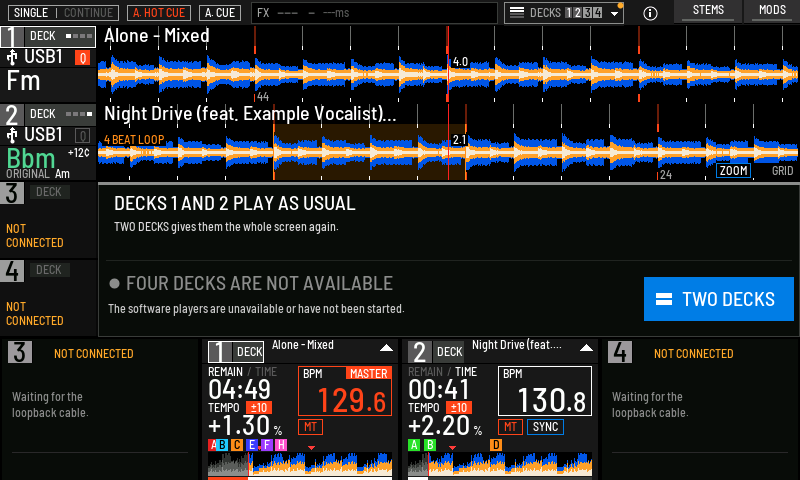Screen dimensions: 800x480
Task: Toggle MASTER tempo badge on deck 1
Action: click(x=368, y=374)
